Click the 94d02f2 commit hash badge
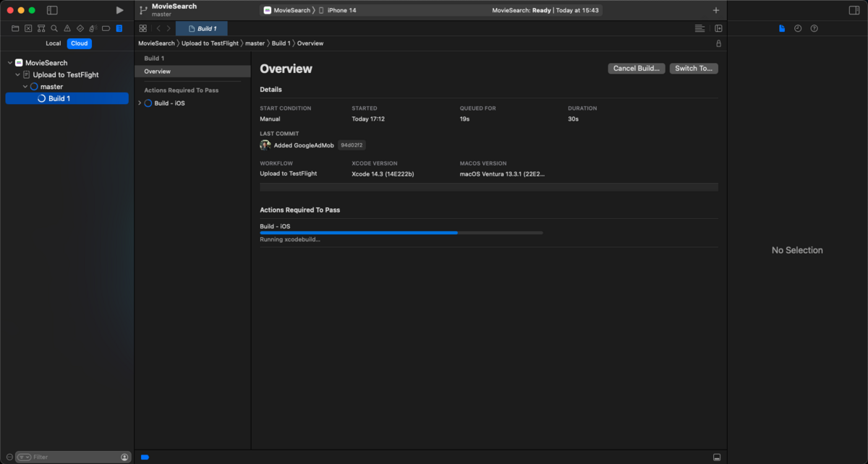Viewport: 868px width, 464px height. coord(352,145)
